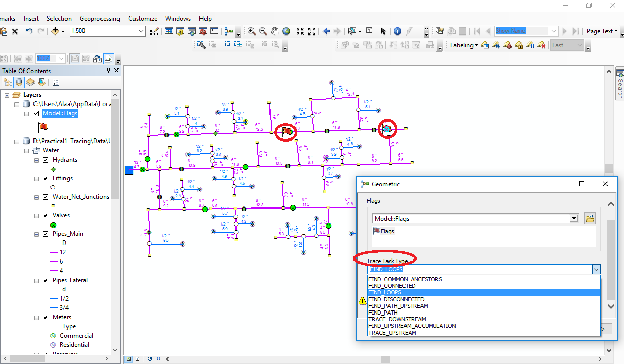Open the Windows menu
The image size is (624, 364).
coord(178,19)
